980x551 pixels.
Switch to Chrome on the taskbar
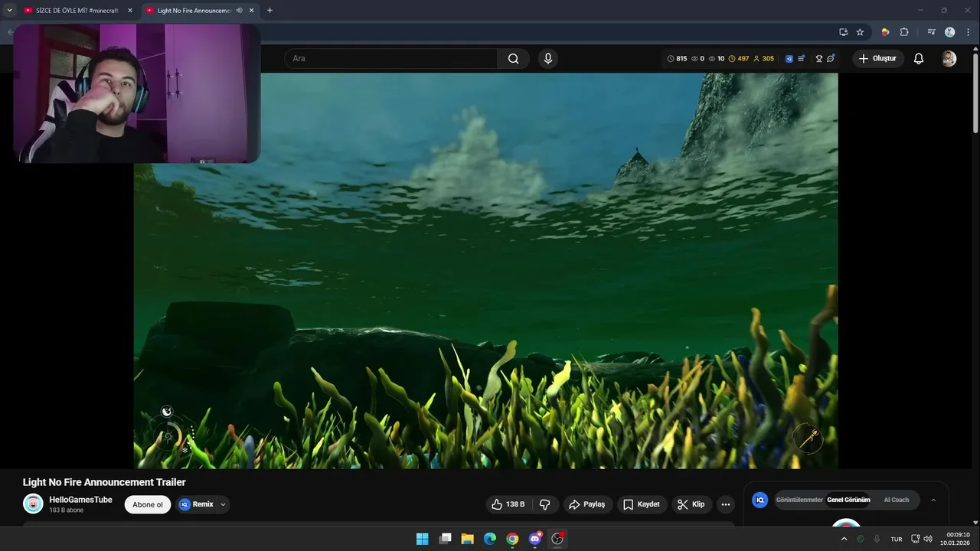coord(512,539)
